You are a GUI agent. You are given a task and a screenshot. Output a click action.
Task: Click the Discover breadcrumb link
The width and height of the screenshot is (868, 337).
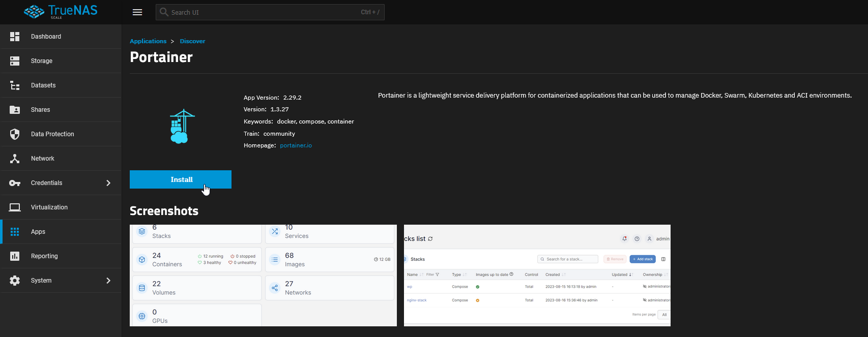point(192,41)
